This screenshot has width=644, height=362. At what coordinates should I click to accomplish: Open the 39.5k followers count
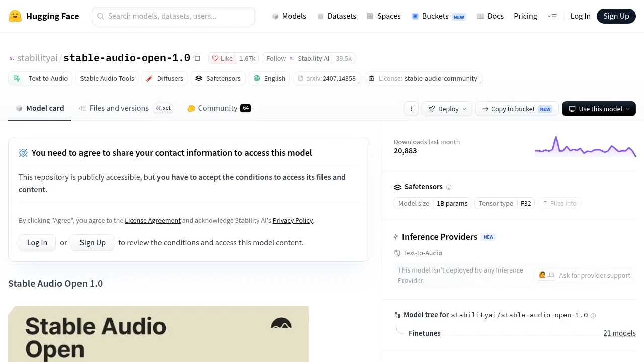[344, 58]
